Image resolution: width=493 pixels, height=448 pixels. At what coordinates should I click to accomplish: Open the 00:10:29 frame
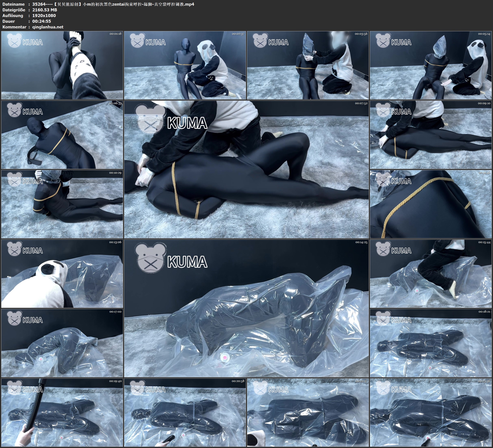click(62, 204)
